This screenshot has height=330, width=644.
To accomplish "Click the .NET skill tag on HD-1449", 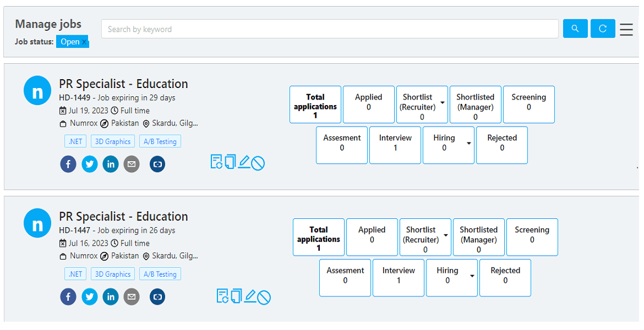I will pyautogui.click(x=75, y=141).
